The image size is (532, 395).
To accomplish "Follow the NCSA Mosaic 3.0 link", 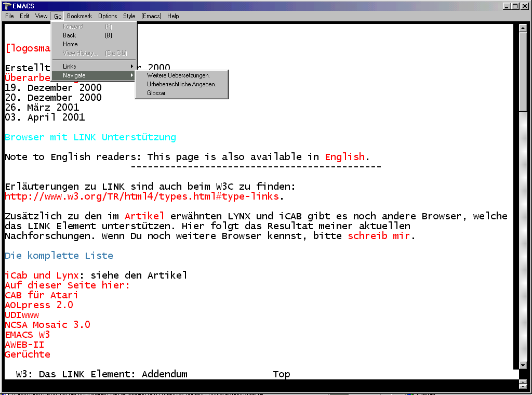I will point(47,325).
